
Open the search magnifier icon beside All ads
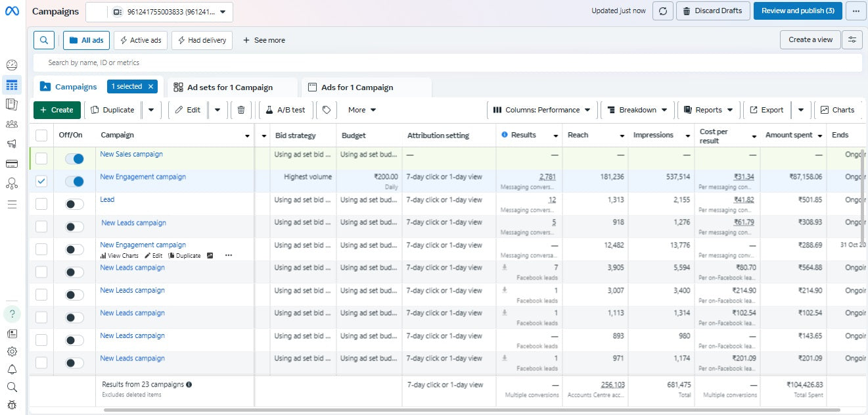tap(44, 40)
